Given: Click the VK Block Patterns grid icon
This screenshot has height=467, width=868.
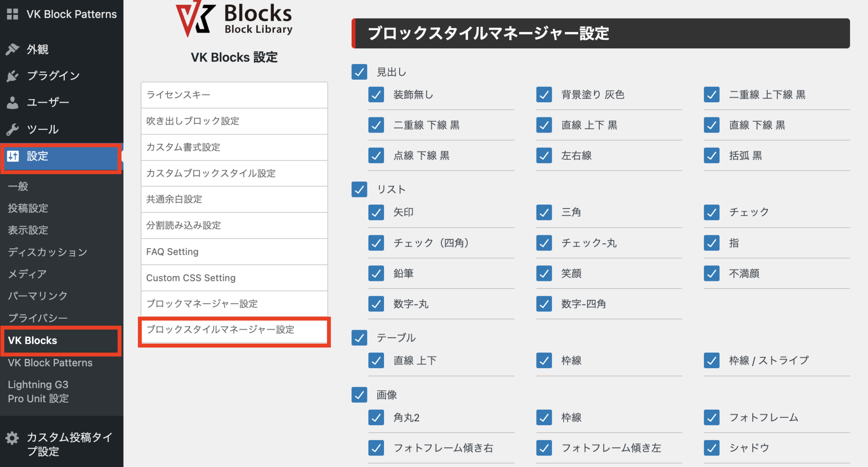Looking at the screenshot, I should tap(13, 14).
